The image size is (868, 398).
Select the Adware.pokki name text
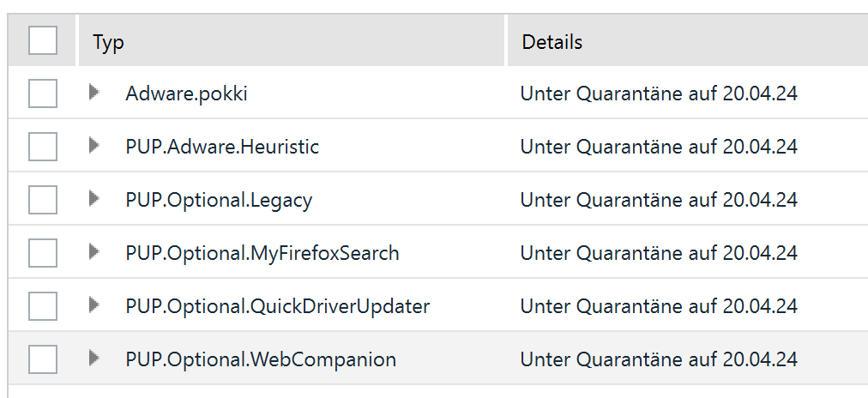point(186,93)
